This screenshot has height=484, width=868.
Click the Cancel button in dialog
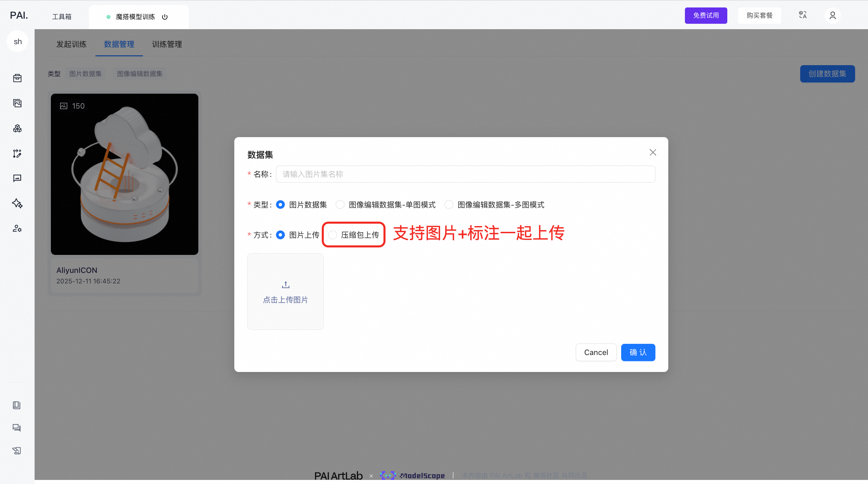(x=596, y=352)
